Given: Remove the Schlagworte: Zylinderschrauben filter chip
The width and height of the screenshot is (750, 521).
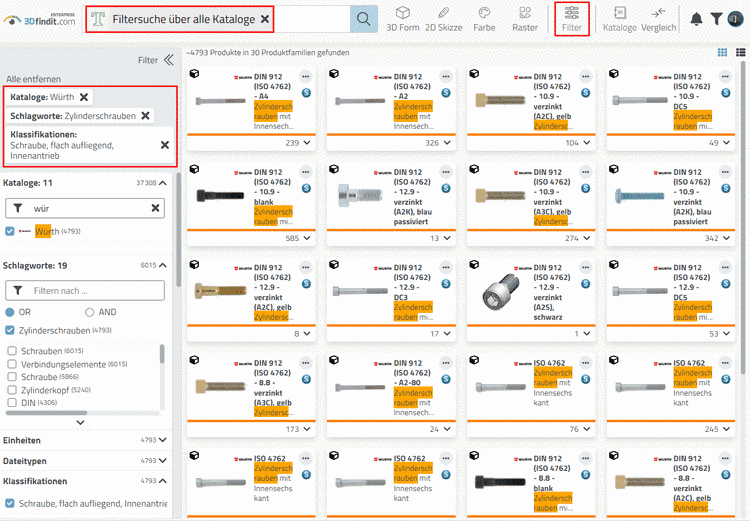Looking at the screenshot, I should pos(145,116).
